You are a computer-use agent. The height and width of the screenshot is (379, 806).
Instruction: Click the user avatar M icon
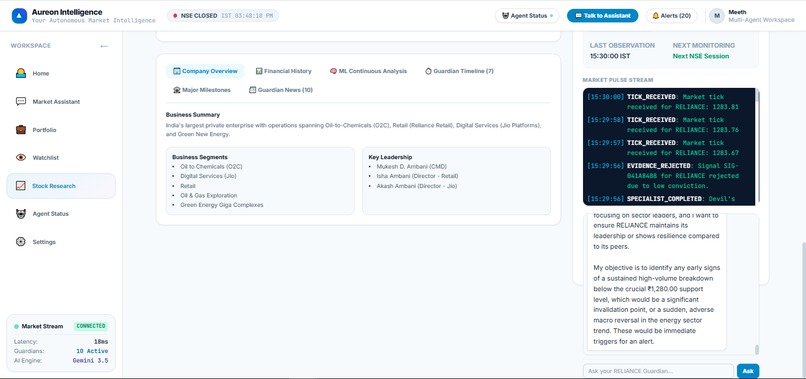point(717,16)
